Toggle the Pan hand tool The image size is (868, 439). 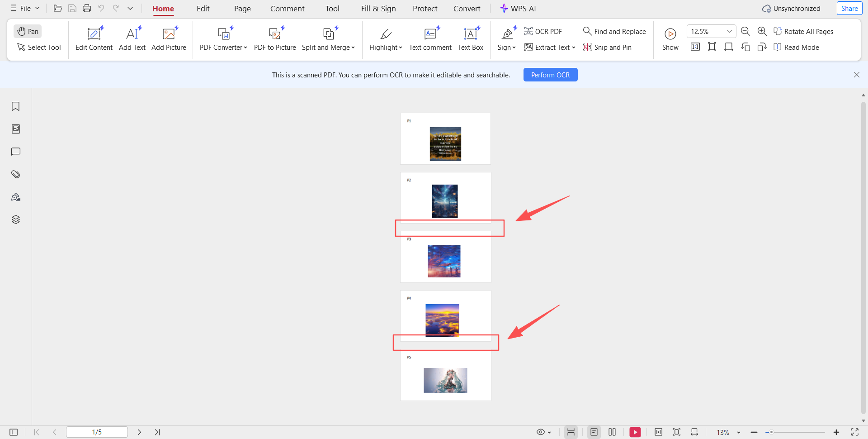pos(28,31)
